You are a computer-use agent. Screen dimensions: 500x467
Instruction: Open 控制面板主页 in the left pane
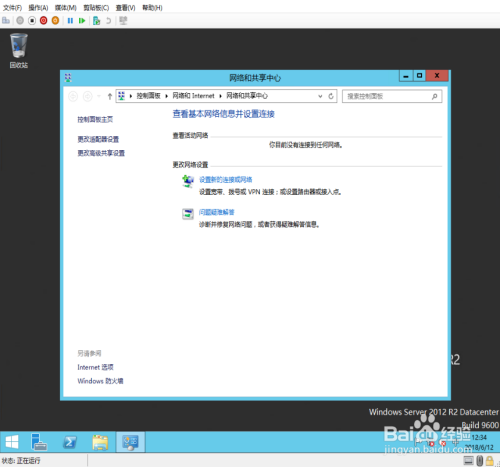point(95,119)
